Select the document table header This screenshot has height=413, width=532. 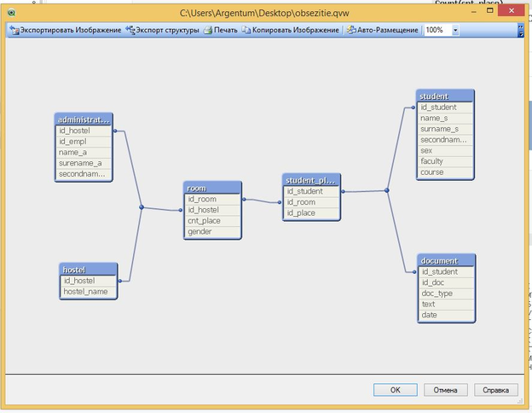coord(446,260)
